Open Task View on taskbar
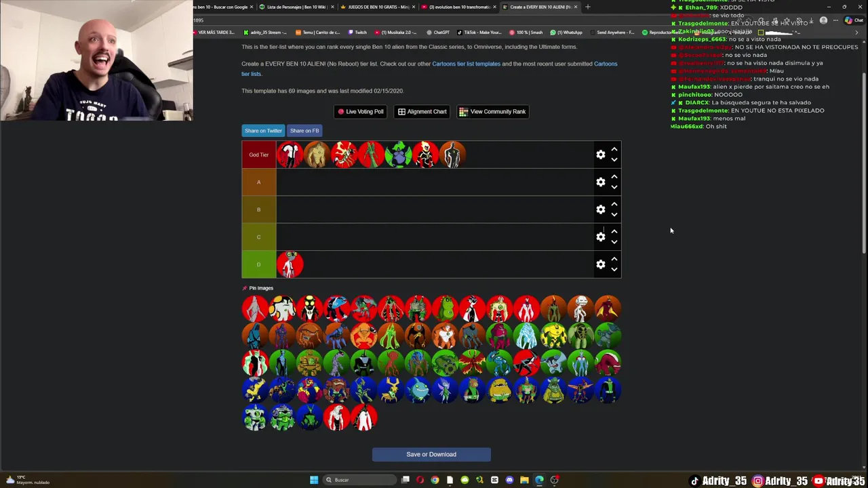Image resolution: width=868 pixels, height=488 pixels. [x=405, y=480]
